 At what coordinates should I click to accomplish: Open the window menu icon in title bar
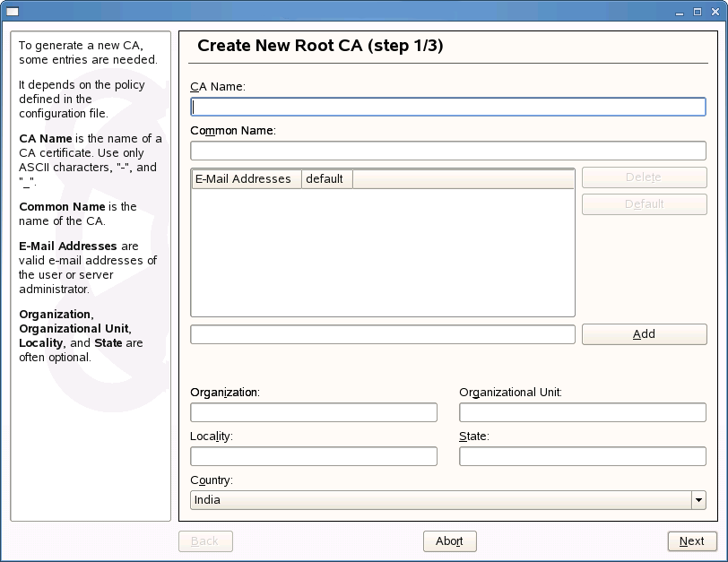(12, 12)
